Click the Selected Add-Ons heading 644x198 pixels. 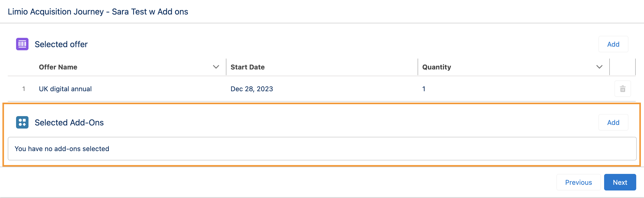click(x=69, y=123)
